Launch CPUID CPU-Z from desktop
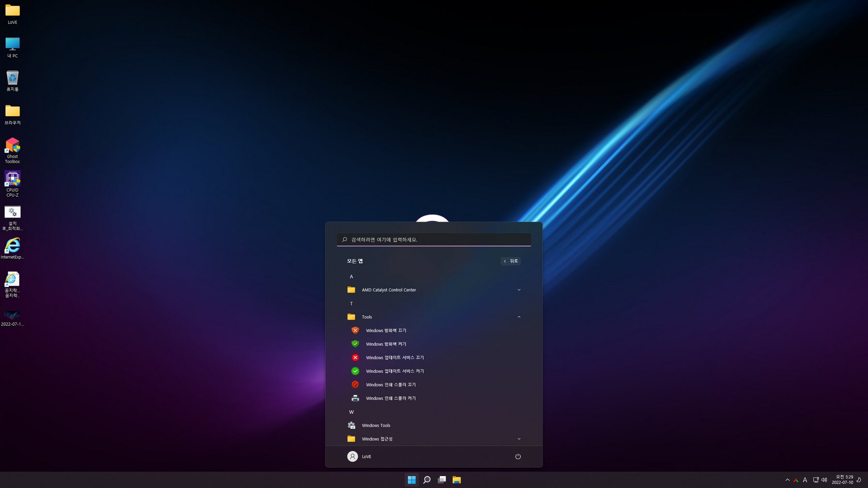The width and height of the screenshot is (868, 488). [x=12, y=183]
